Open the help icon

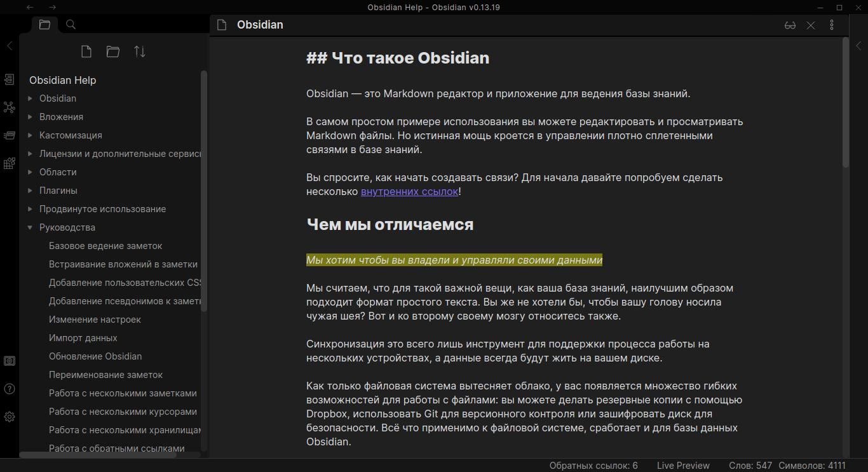coord(10,389)
